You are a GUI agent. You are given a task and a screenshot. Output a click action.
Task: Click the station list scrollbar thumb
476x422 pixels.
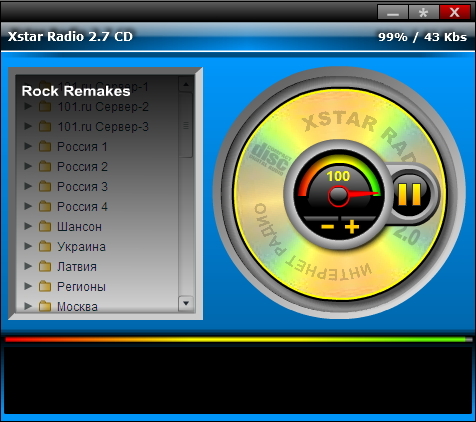[x=186, y=125]
